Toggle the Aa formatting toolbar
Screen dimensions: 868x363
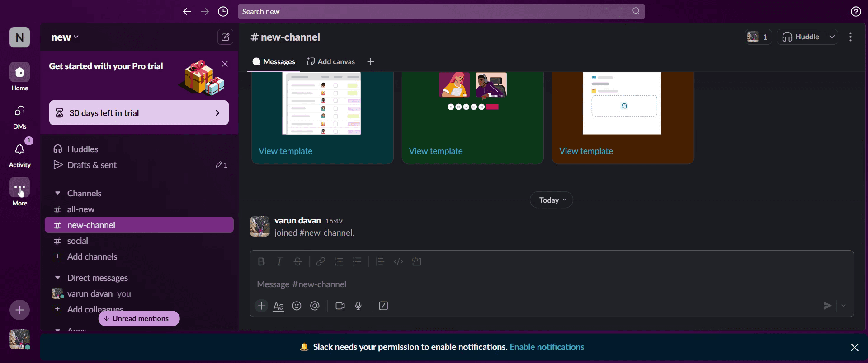coord(278,306)
